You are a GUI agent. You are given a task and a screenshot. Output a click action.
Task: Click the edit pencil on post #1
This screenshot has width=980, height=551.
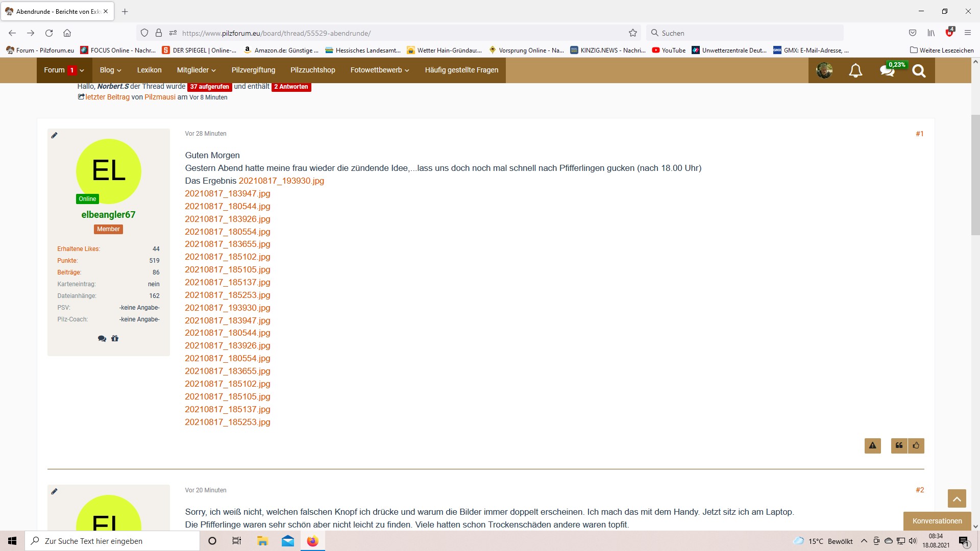coord(55,135)
